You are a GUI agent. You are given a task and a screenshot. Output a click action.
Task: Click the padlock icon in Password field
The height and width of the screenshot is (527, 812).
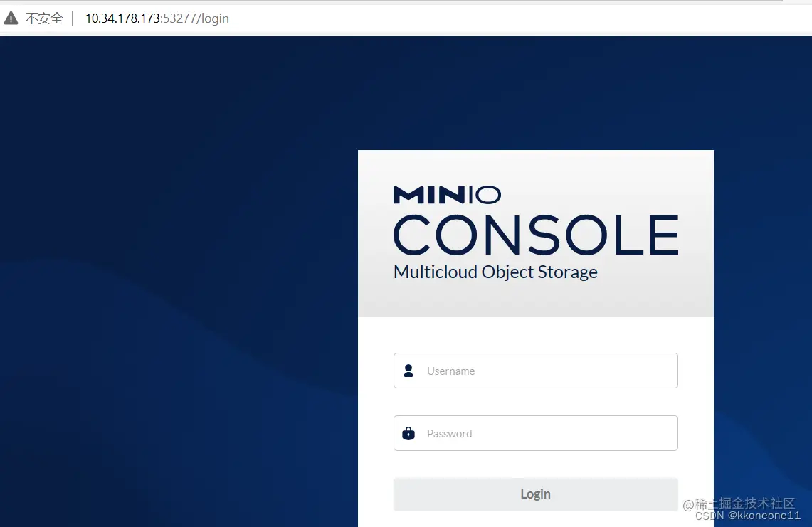(x=408, y=433)
